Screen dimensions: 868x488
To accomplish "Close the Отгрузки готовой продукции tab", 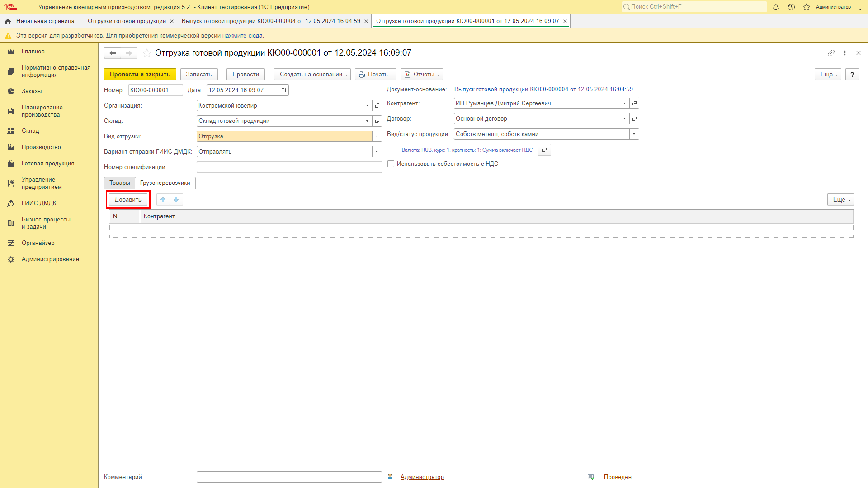I will (172, 21).
